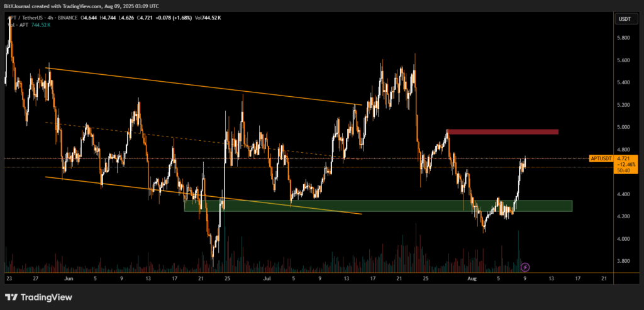This screenshot has width=644, height=310.
Task: Click the TradingView logo
Action: (x=38, y=297)
